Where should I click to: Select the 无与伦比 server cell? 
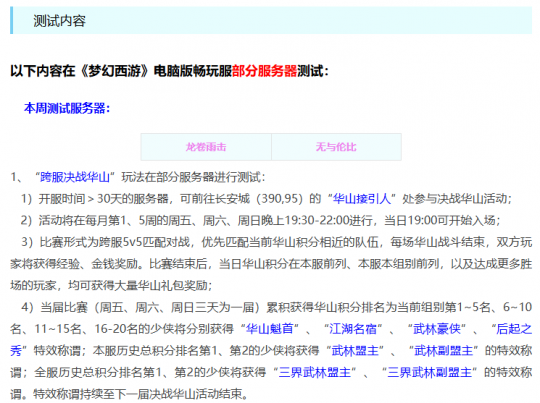pyautogui.click(x=336, y=147)
